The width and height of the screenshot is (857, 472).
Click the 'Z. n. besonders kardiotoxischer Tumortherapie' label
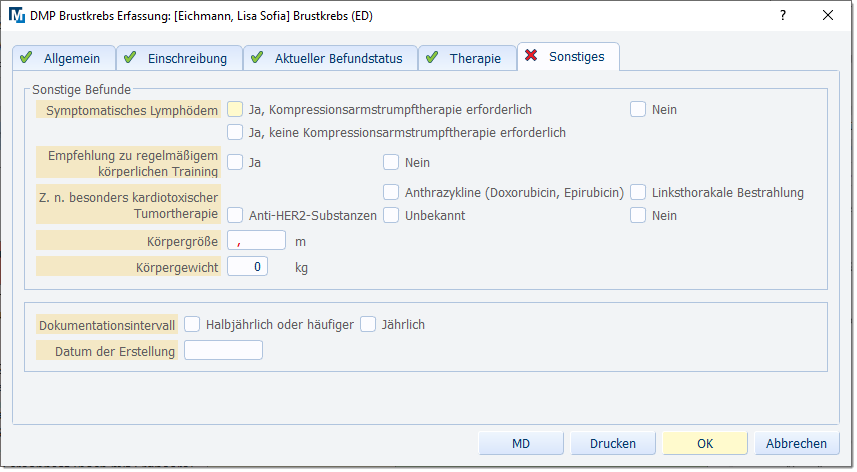128,205
